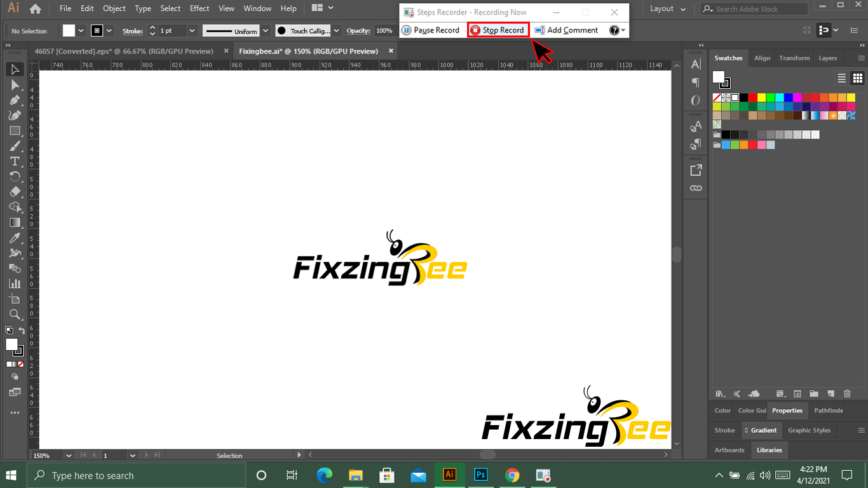Select the Rectangle shape tool
The image size is (868, 488).
point(15,131)
